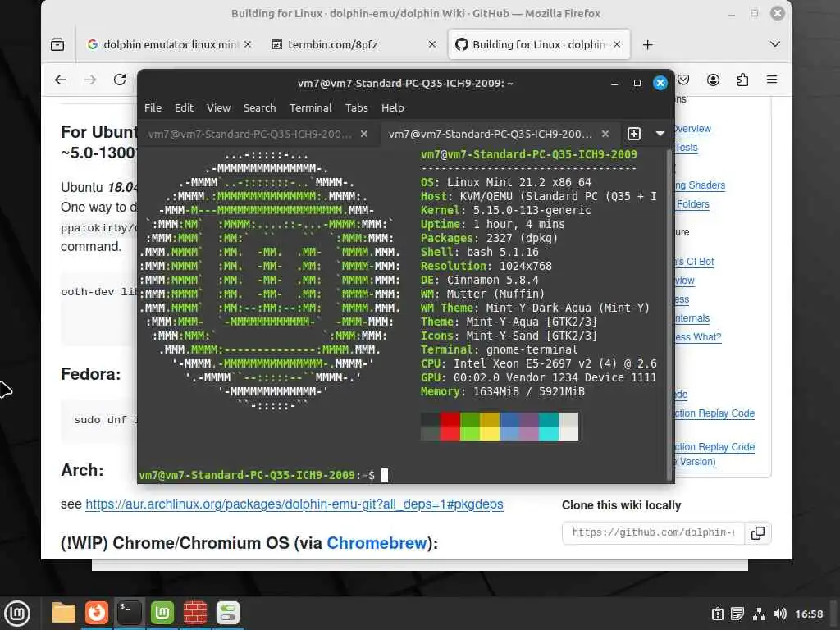Screen dimensions: 840x630
Task: Open Tests link in wiki sidebar
Action: pos(687,148)
